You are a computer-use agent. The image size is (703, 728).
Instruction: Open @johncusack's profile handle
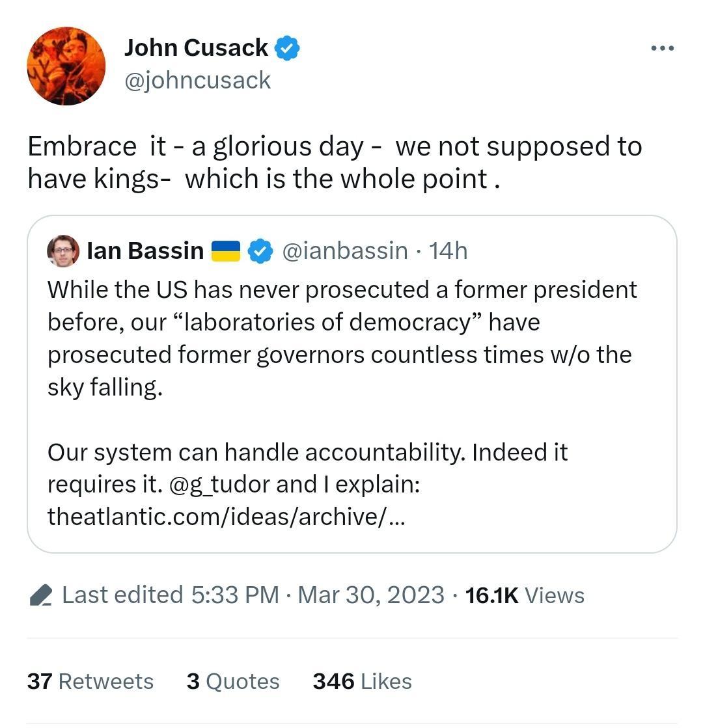point(197,79)
